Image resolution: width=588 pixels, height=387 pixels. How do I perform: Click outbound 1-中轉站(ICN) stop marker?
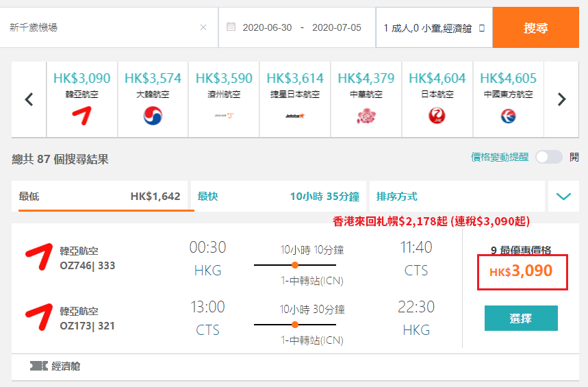[295, 265]
